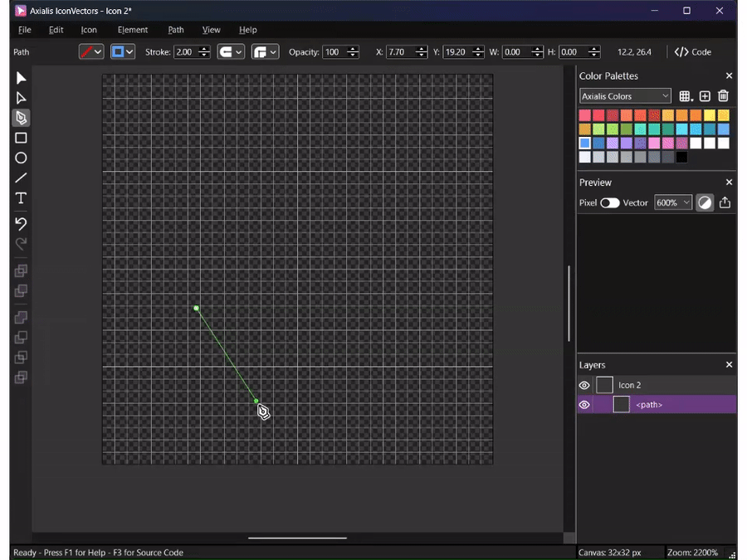Pick the black color swatch

tap(681, 157)
